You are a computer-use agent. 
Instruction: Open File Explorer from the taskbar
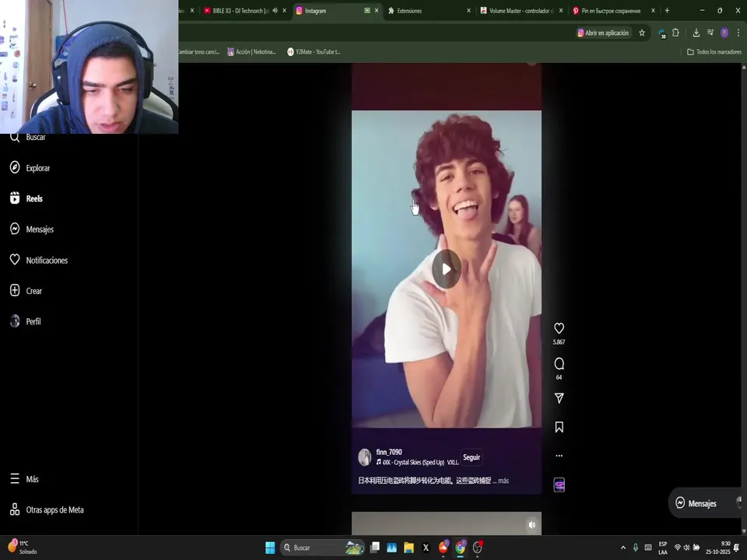[409, 548]
